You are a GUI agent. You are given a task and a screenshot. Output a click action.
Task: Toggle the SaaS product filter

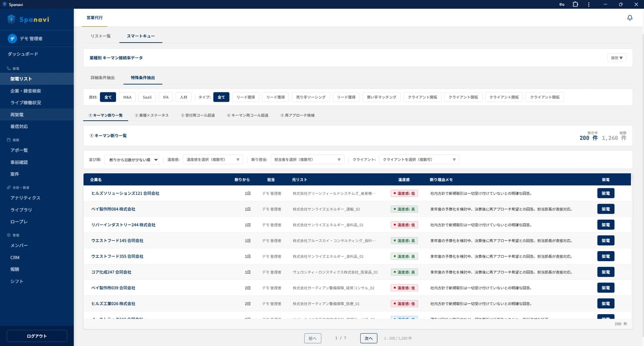click(x=147, y=97)
